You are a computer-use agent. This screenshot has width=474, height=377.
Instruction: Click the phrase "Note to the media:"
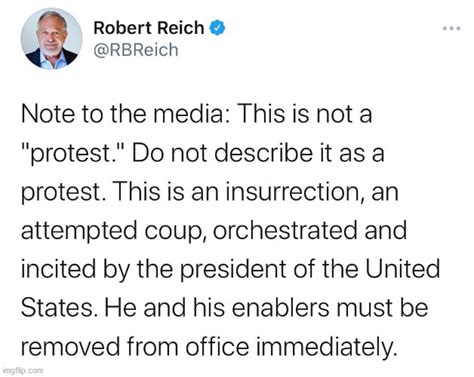pos(125,114)
